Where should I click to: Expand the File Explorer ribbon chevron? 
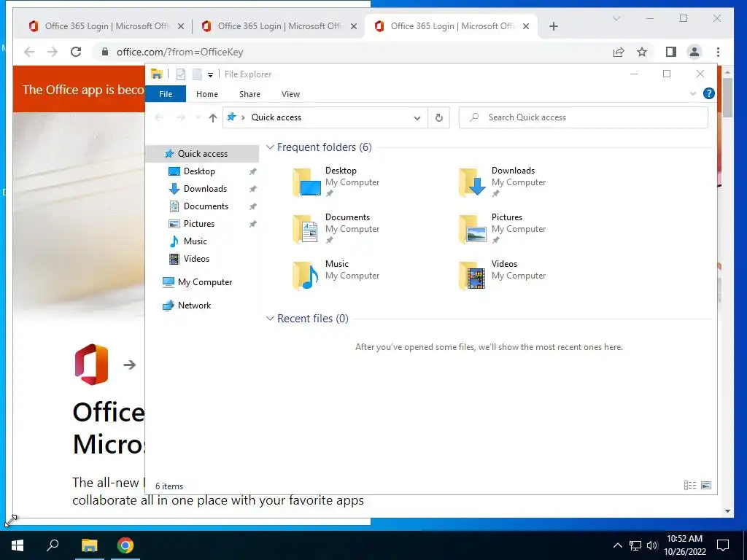693,94
